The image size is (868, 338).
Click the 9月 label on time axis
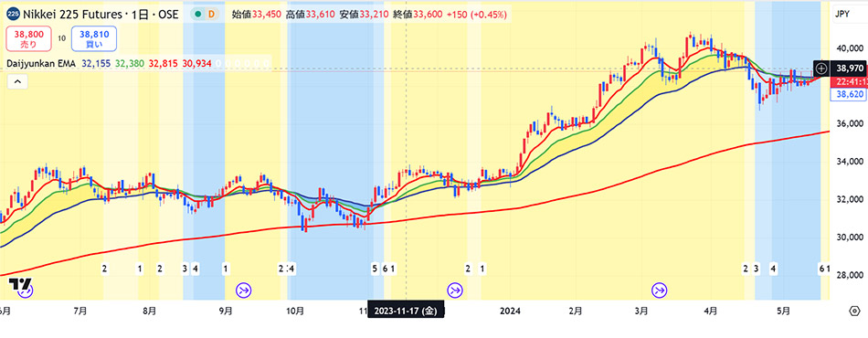[x=226, y=311]
